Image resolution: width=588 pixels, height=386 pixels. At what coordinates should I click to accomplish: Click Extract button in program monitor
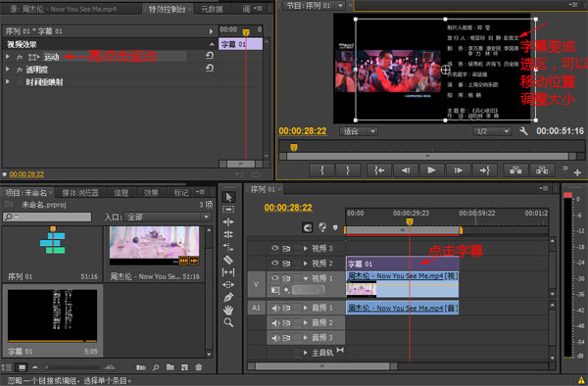pyautogui.click(x=542, y=170)
